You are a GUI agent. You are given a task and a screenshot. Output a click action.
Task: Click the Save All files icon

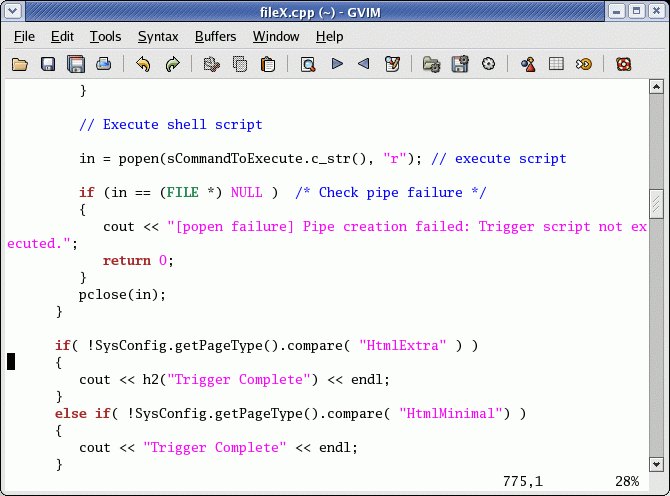[76, 65]
